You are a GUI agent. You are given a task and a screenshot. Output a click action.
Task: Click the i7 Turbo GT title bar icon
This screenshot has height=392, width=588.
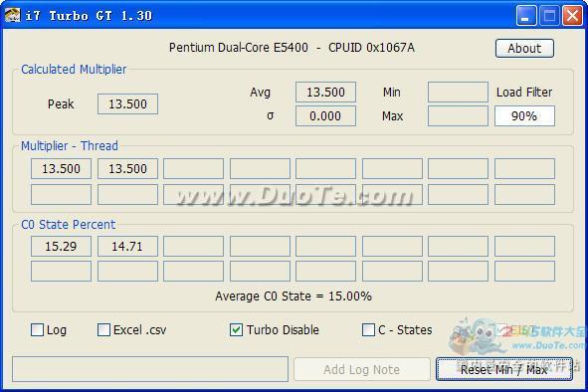click(12, 15)
